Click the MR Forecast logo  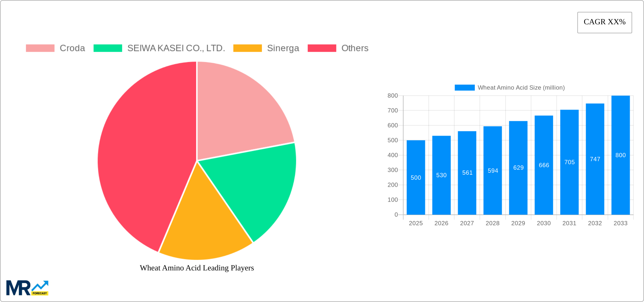click(x=27, y=288)
